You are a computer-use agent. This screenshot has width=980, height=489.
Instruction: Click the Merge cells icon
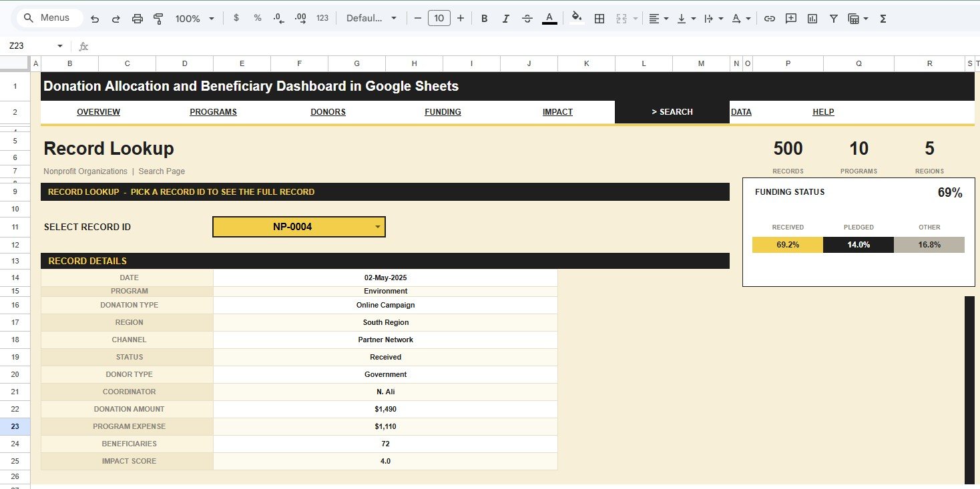[x=622, y=19]
